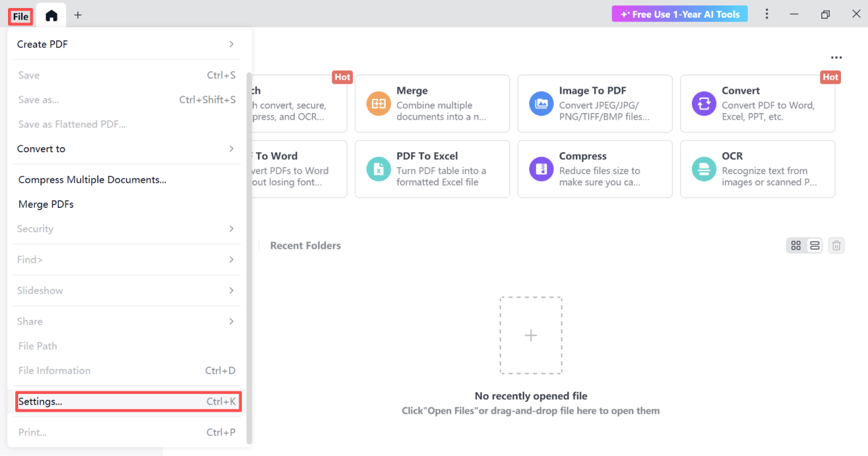Expand the Convert to submenu
This screenshot has width=868, height=456.
[126, 149]
